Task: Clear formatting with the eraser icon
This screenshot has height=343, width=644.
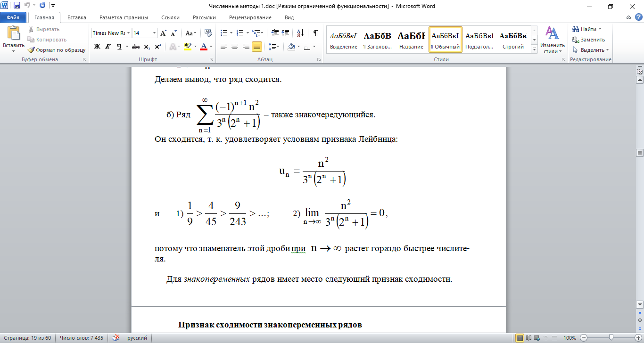Action: 209,33
